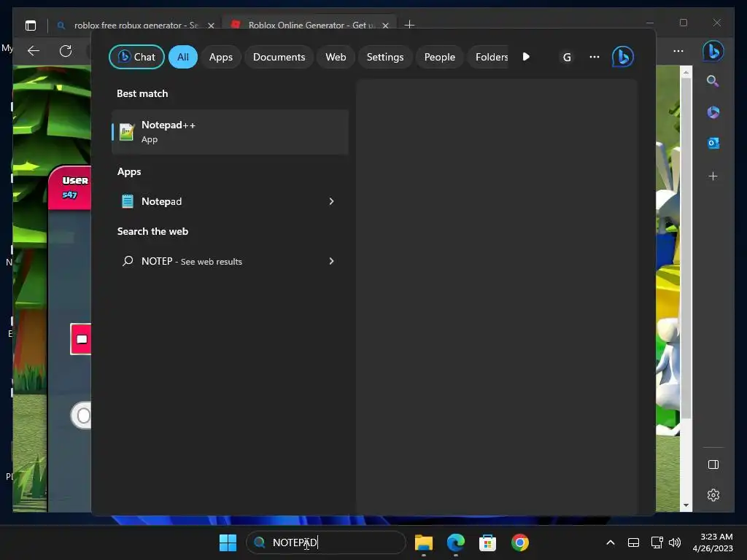This screenshot has height=560, width=747.
Task: Open Bing Chat from search panel
Action: pos(136,57)
